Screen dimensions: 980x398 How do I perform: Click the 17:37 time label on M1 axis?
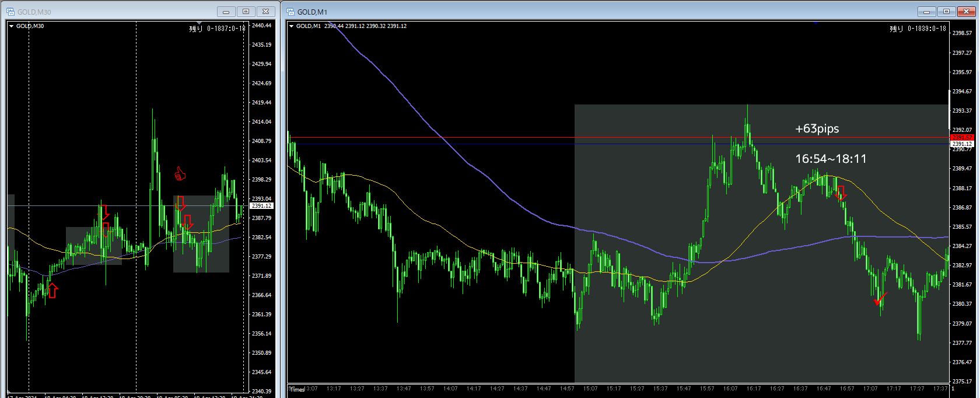click(940, 388)
